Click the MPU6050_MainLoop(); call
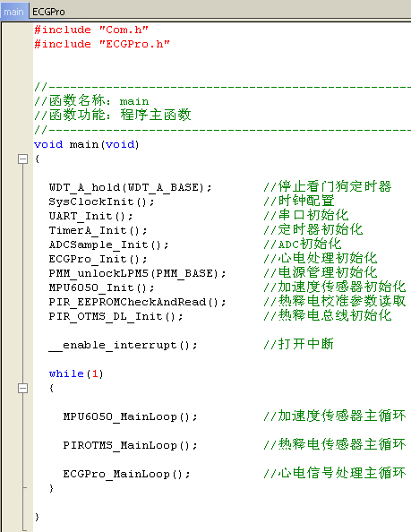This screenshot has height=532, width=411. [x=130, y=416]
